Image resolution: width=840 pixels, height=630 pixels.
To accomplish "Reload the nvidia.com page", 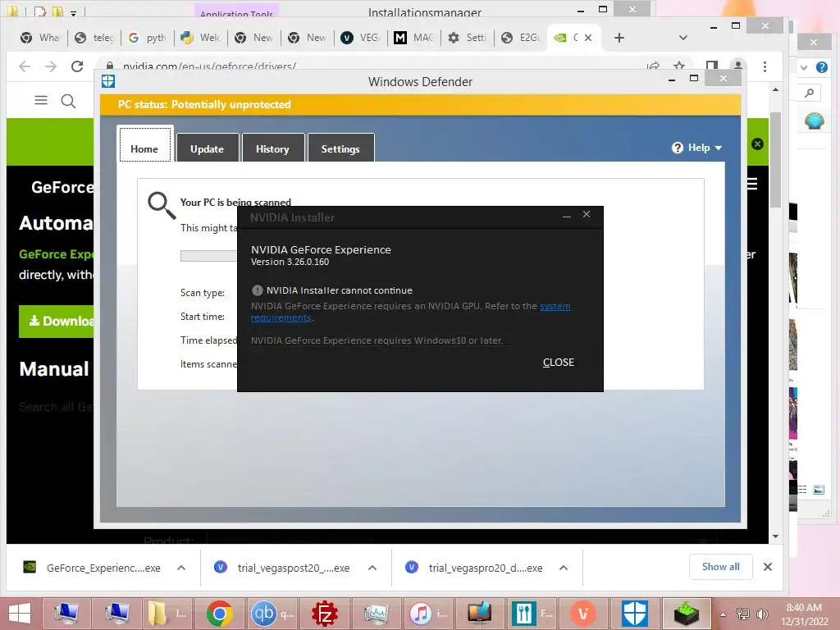I will (x=77, y=66).
